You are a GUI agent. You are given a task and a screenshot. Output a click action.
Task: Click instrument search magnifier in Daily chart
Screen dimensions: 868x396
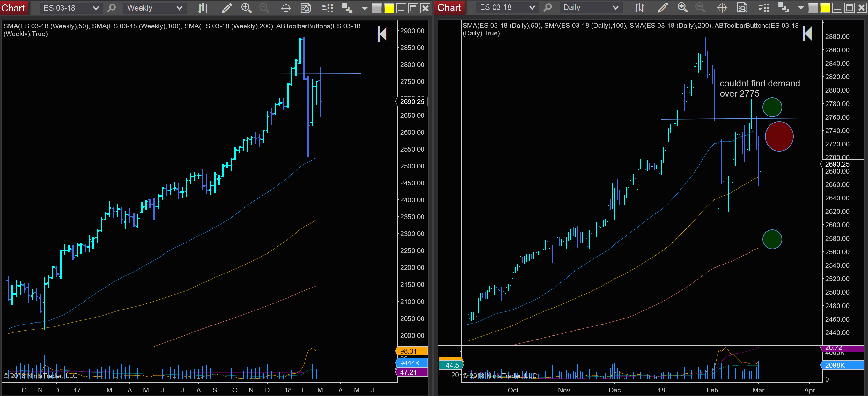point(548,7)
